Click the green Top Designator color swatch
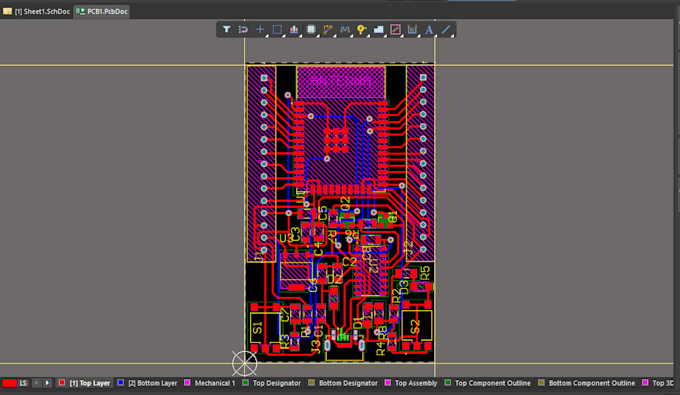Screen dimensions: 680x395 pyautogui.click(x=245, y=382)
